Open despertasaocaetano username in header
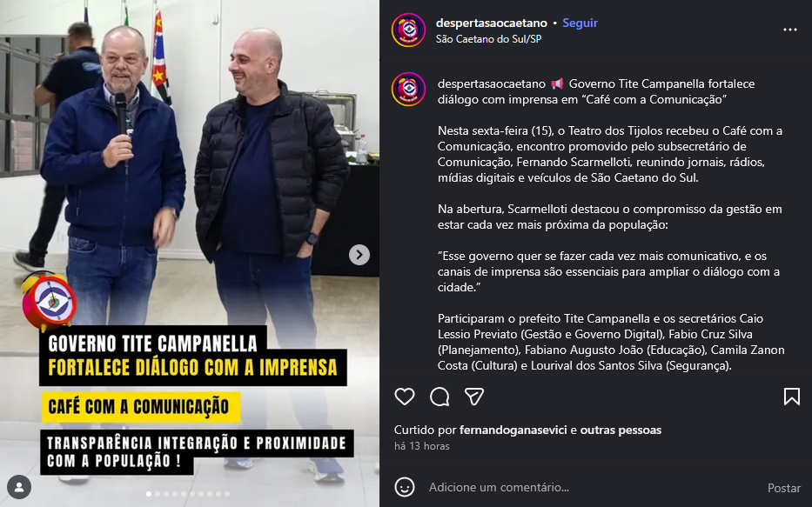The width and height of the screenshot is (812, 507). [492, 23]
